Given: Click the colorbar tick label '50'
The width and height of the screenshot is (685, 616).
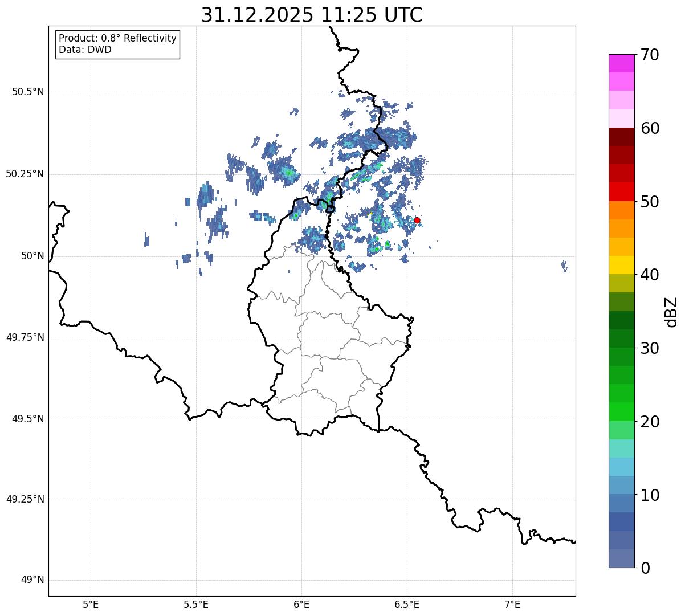Looking at the screenshot, I should [x=650, y=202].
